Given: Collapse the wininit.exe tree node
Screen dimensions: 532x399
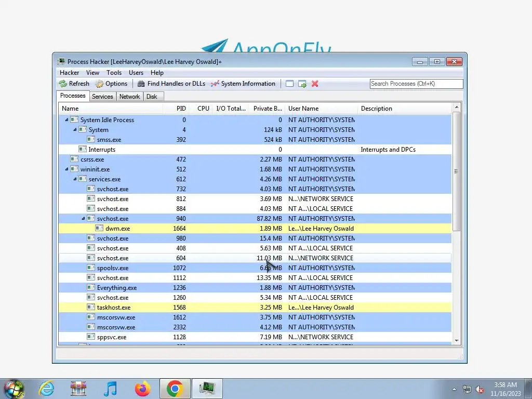Looking at the screenshot, I should pos(66,169).
